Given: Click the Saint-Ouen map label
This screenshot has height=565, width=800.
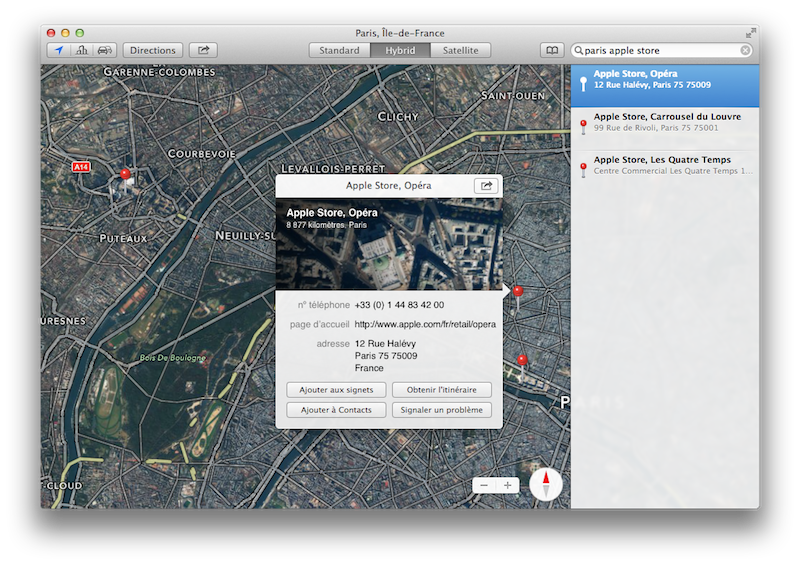Looking at the screenshot, I should click(x=513, y=95).
